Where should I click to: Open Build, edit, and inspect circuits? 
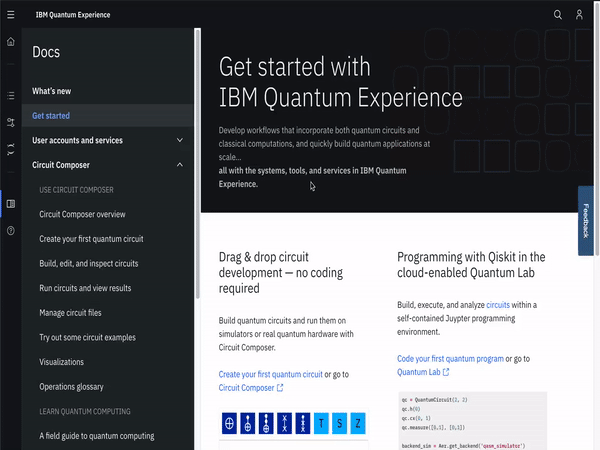tap(89, 264)
